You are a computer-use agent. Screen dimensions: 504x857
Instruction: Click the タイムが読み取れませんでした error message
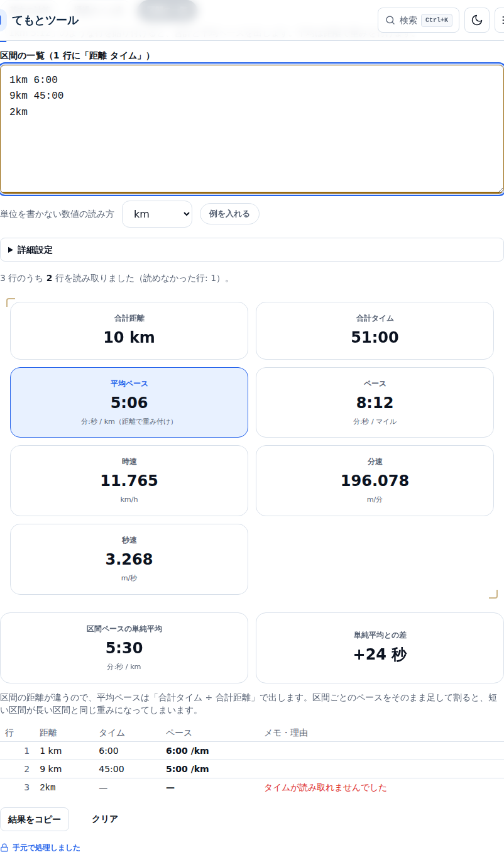click(x=326, y=787)
